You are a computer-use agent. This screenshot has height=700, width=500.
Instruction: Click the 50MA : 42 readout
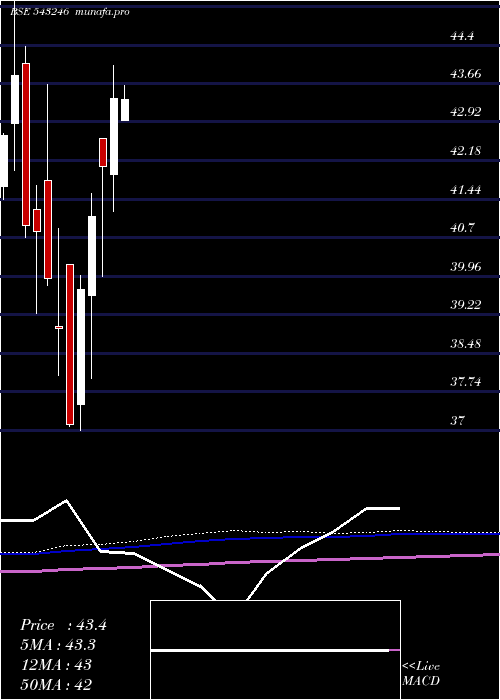tap(57, 685)
